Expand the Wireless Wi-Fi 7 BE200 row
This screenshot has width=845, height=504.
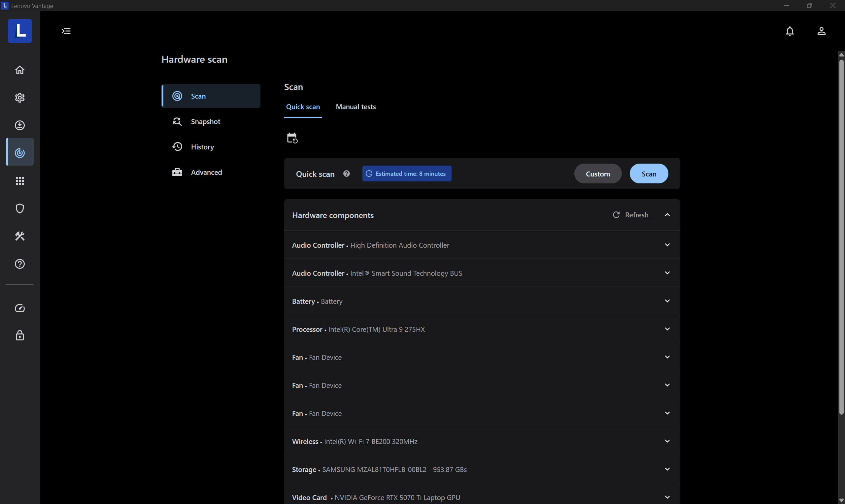click(667, 441)
